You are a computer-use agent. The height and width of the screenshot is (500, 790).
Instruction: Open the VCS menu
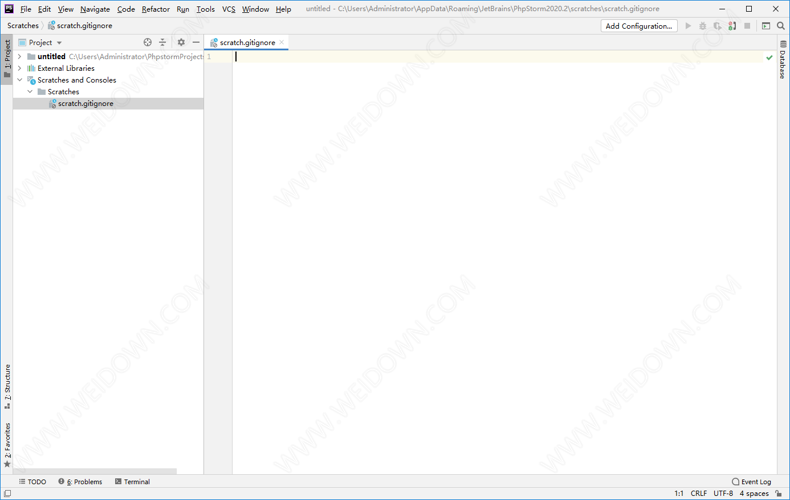coord(229,9)
